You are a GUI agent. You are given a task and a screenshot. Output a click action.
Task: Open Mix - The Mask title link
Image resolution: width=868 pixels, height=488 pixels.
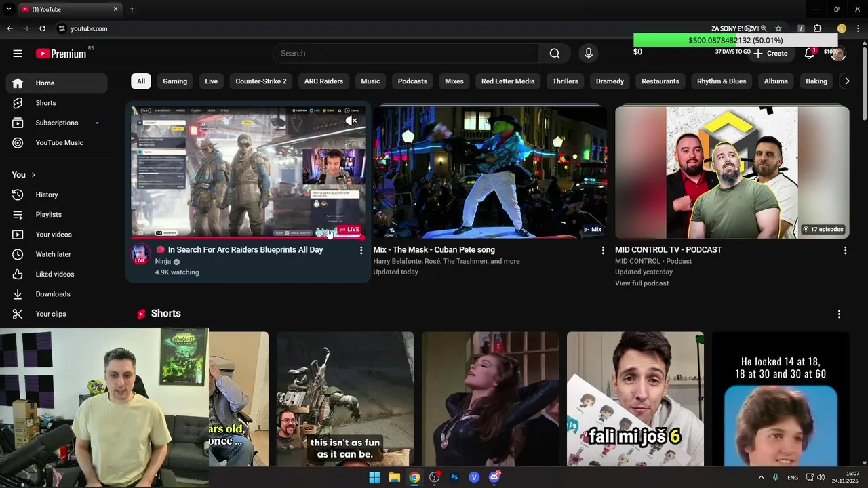pos(434,250)
